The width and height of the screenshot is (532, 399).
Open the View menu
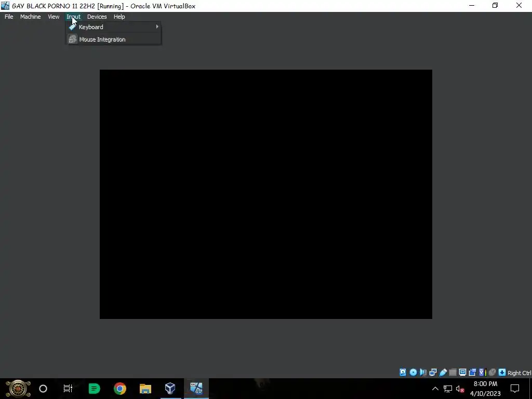tap(54, 17)
